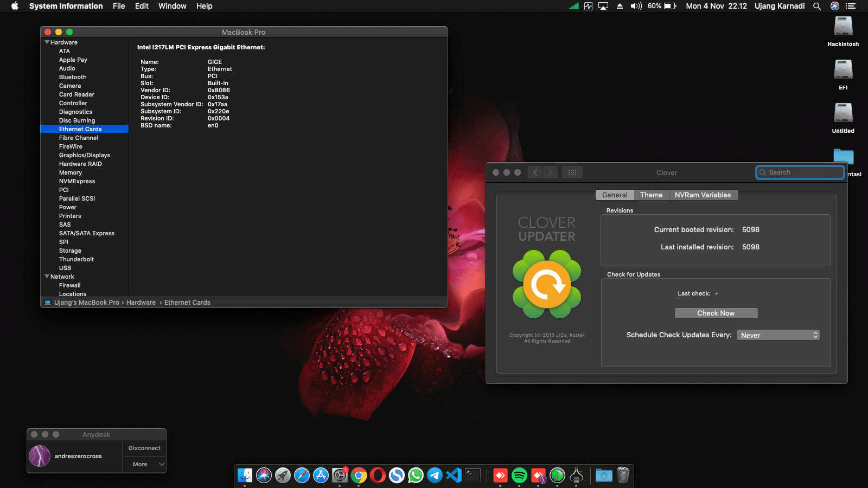The width and height of the screenshot is (868, 488).
Task: Select Card Reader in the sidebar
Action: pyautogui.click(x=76, y=94)
